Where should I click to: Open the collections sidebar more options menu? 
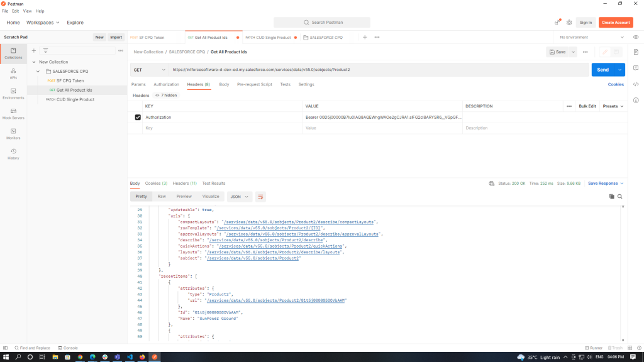121,50
